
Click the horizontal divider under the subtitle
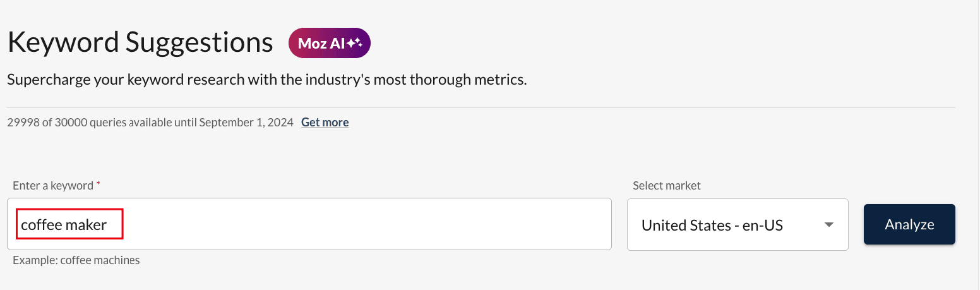pyautogui.click(x=480, y=107)
